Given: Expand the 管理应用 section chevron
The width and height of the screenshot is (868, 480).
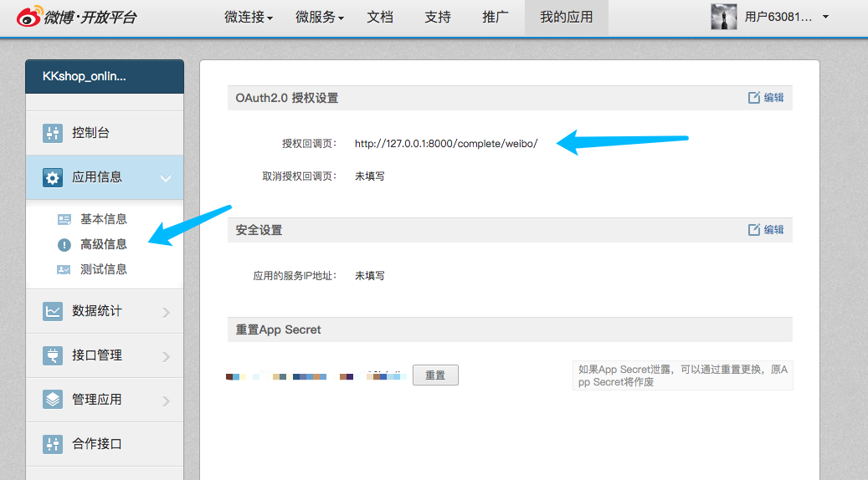Looking at the screenshot, I should click(x=166, y=401).
